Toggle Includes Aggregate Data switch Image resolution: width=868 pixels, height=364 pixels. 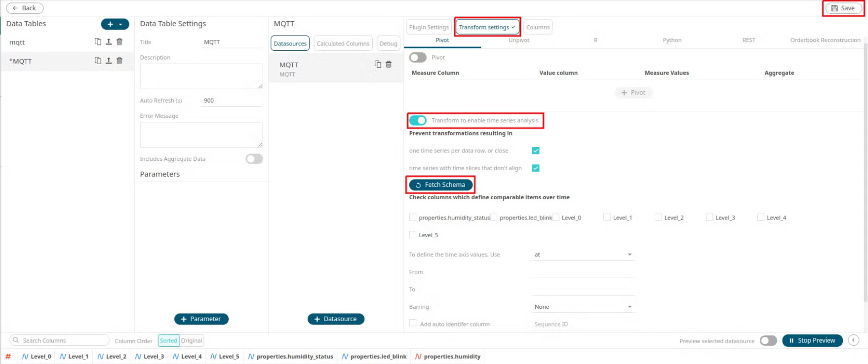254,159
